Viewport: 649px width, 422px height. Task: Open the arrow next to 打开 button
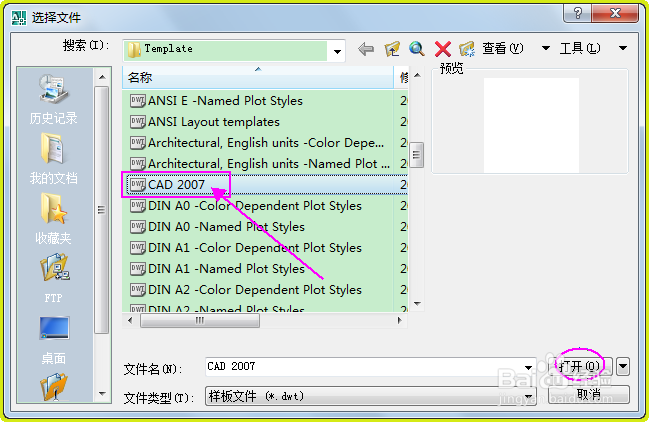tap(623, 366)
